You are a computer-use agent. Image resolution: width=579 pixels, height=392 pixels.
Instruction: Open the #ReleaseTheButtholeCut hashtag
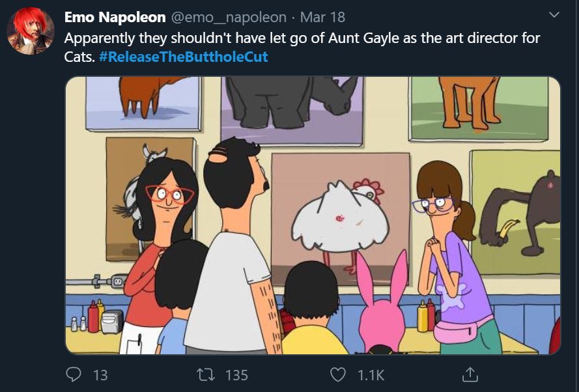point(184,57)
